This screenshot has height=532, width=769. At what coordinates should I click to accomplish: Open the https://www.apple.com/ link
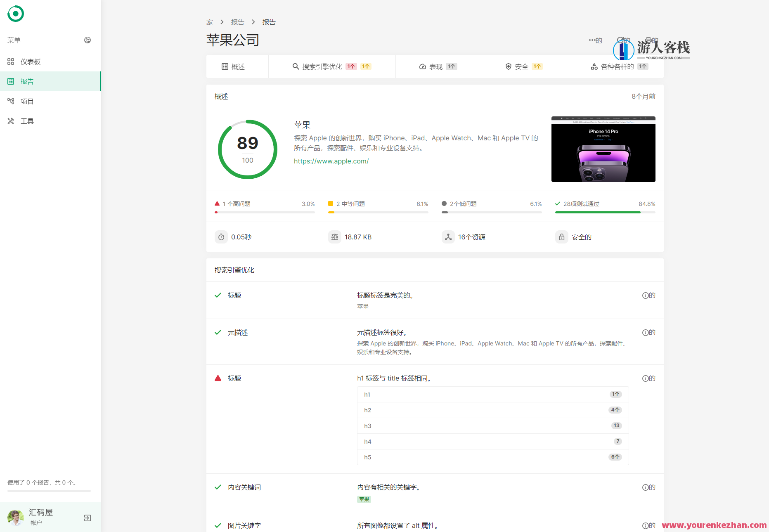pos(331,161)
